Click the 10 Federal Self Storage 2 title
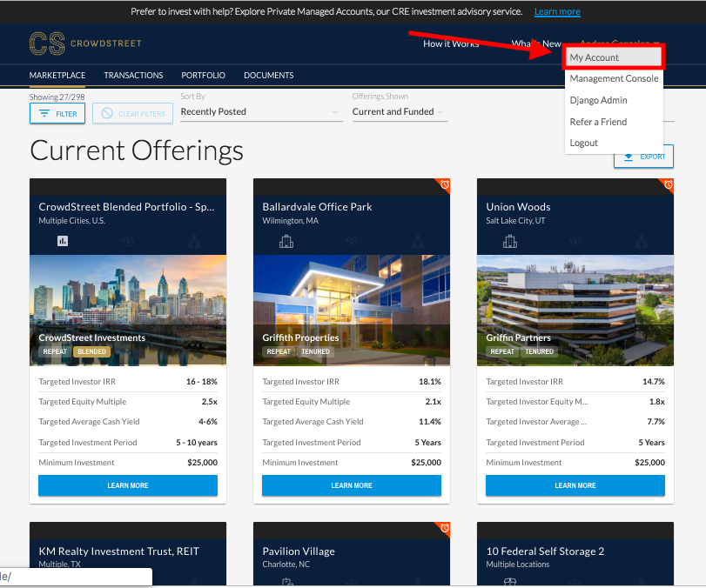This screenshot has height=588, width=706. point(545,551)
